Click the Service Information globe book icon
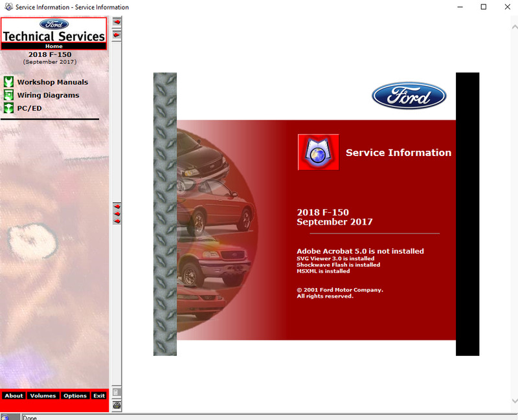Viewport: 518px width, 420px height. click(318, 152)
